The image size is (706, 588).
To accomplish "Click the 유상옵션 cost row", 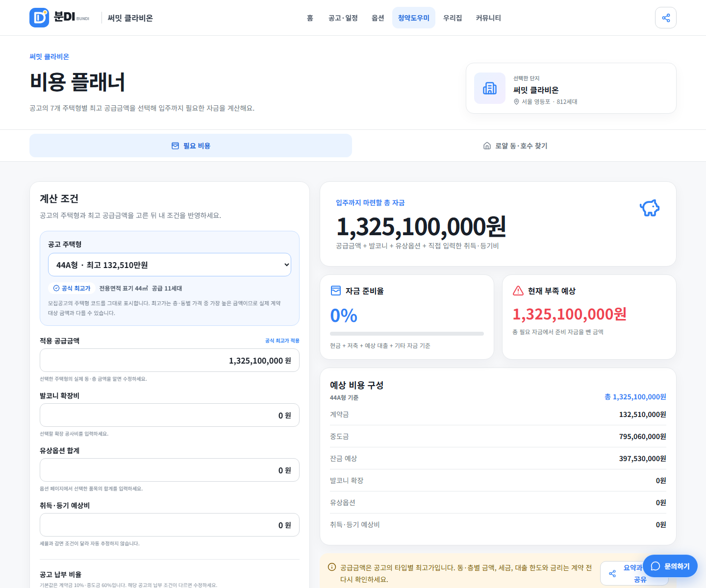I will pyautogui.click(x=498, y=502).
